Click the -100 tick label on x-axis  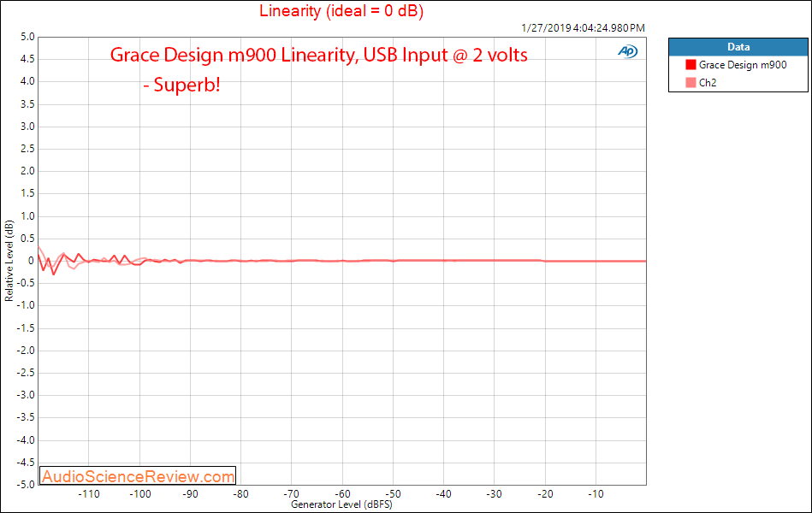(x=139, y=494)
